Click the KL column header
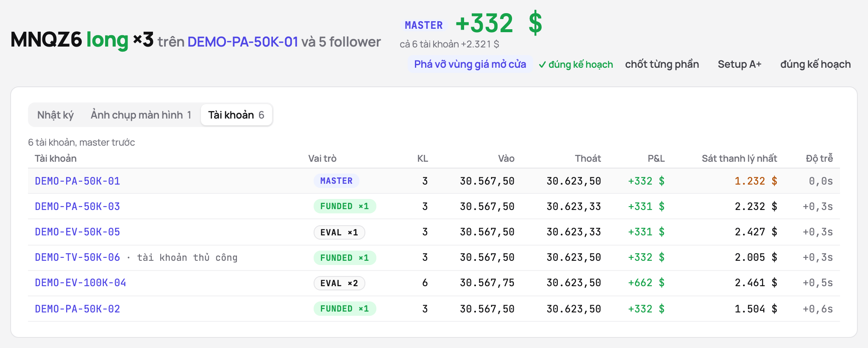Image resolution: width=868 pixels, height=348 pixels. (x=423, y=158)
